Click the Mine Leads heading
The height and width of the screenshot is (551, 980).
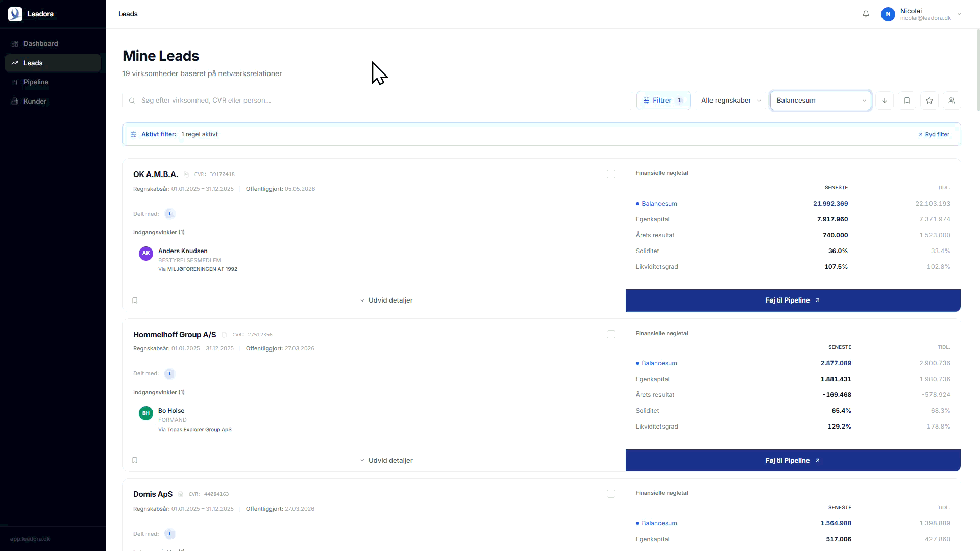click(161, 56)
